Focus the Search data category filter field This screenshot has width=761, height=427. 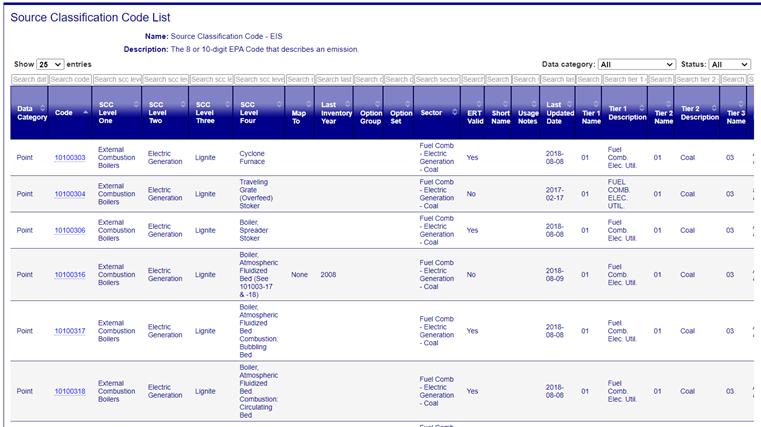(x=29, y=79)
